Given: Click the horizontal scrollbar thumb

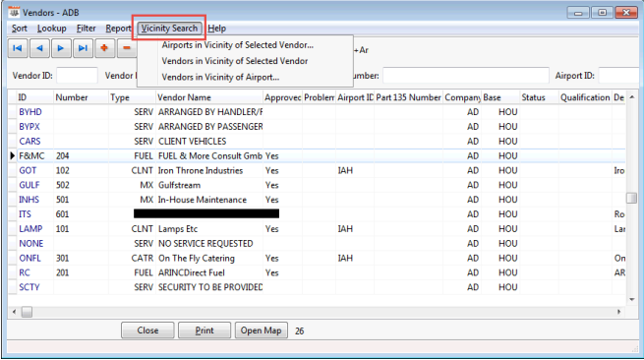Looking at the screenshot, I should click(27, 312).
